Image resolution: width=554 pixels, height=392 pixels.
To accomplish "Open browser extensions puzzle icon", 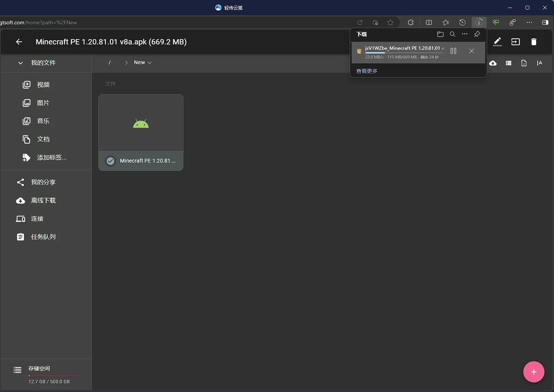I will tap(411, 22).
